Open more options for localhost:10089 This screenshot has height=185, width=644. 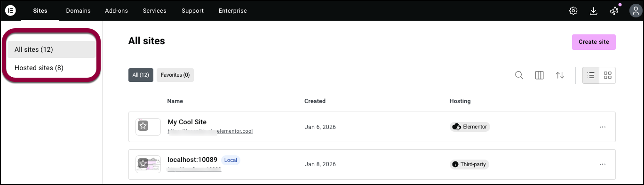click(602, 164)
